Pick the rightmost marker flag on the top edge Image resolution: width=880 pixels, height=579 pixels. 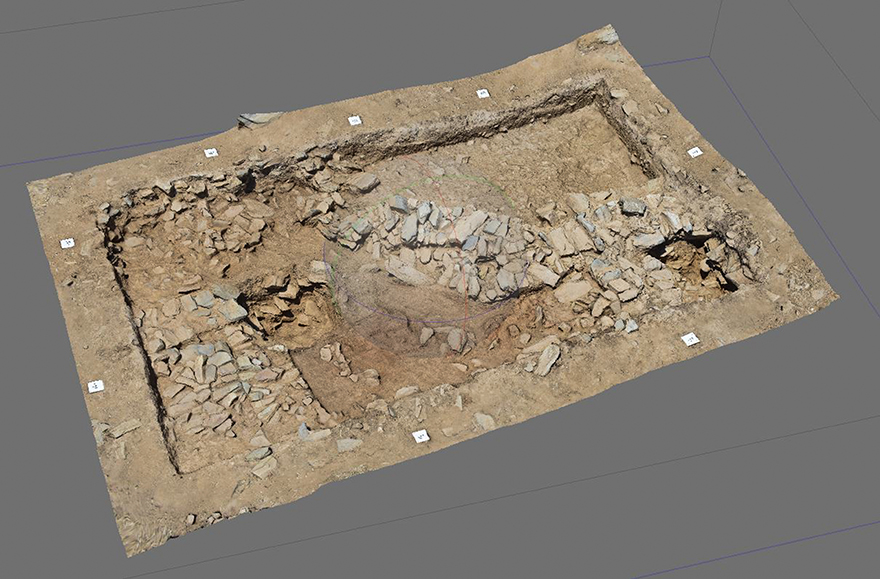[x=482, y=93]
